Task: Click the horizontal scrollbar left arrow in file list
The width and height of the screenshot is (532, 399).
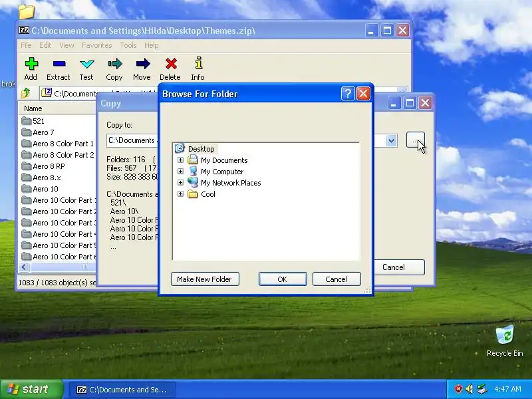Action: tap(23, 267)
